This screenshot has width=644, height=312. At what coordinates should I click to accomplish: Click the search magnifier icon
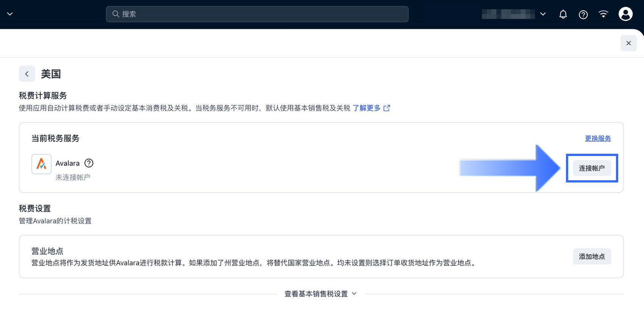tap(116, 14)
